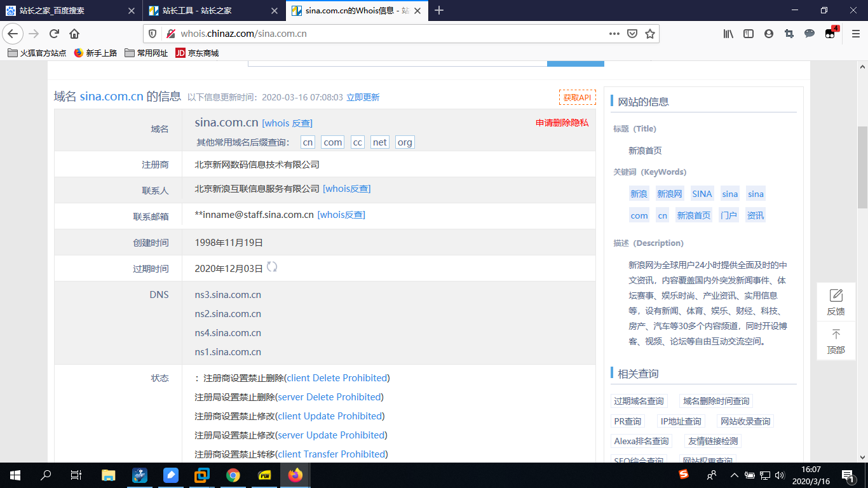Switch to the 站长之家_百度搜索 tab
Viewport: 868px width, 488px height.
71,11
